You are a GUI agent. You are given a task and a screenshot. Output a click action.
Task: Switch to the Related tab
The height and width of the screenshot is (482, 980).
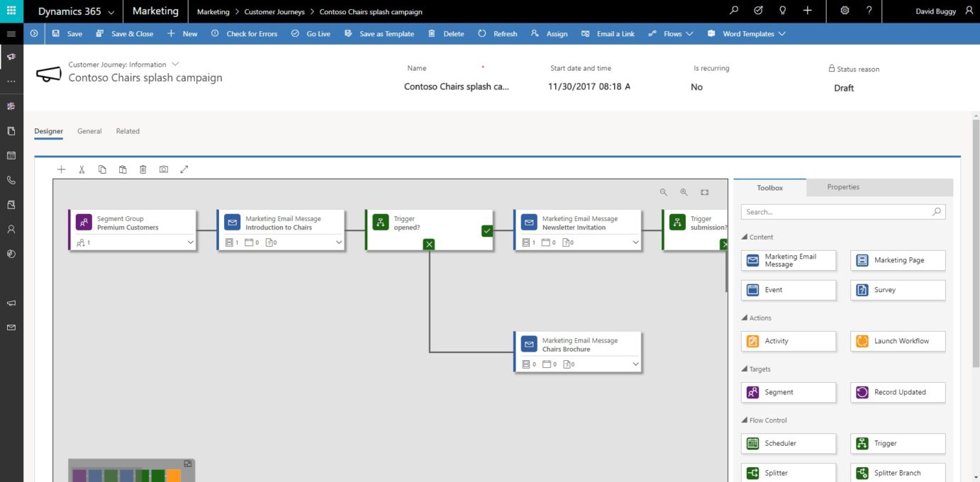128,131
